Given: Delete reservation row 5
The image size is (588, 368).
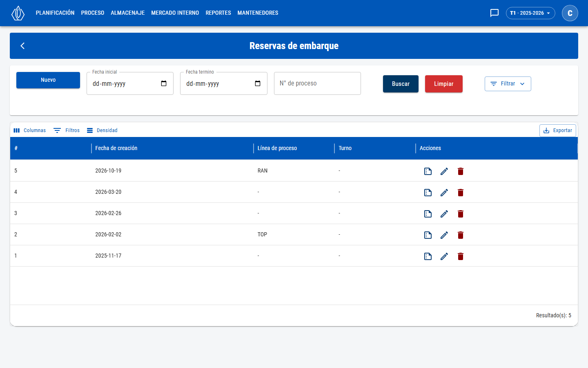Looking at the screenshot, I should (461, 171).
